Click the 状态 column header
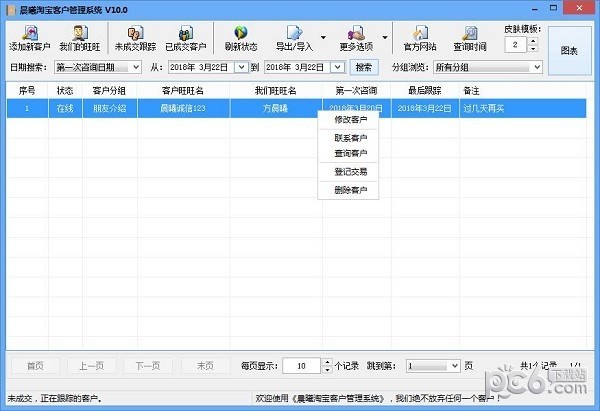Screen dimensions: 600x411 [65, 91]
